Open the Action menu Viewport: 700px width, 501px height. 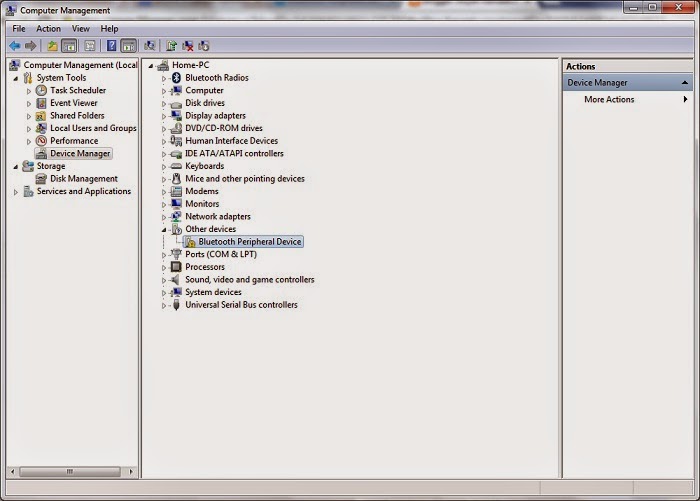click(x=48, y=29)
